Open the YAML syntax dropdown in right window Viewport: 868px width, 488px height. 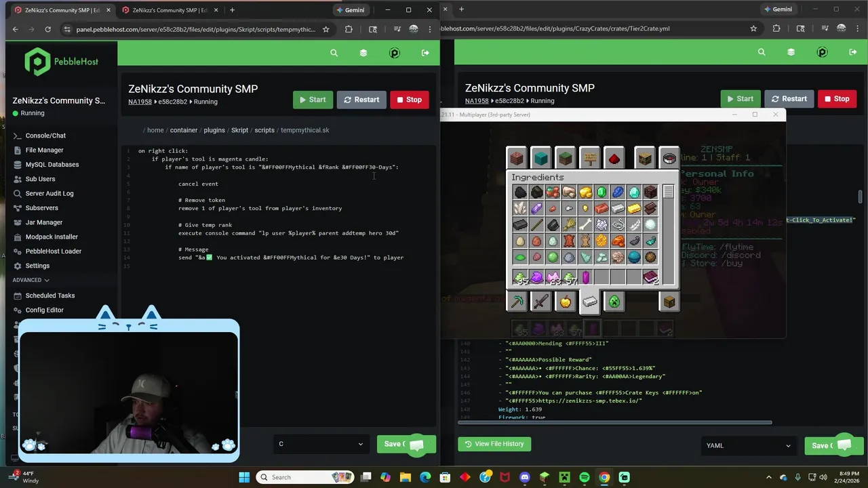(x=749, y=445)
